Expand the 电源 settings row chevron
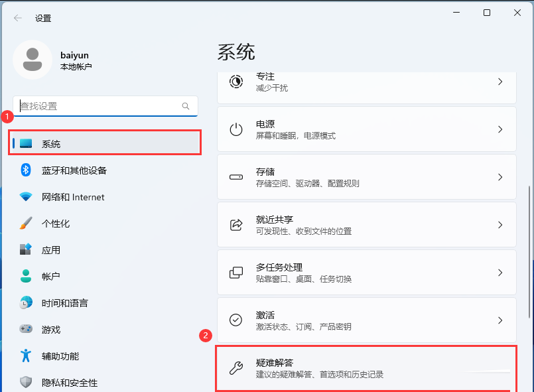Image resolution: width=534 pixels, height=392 pixels. [x=500, y=129]
